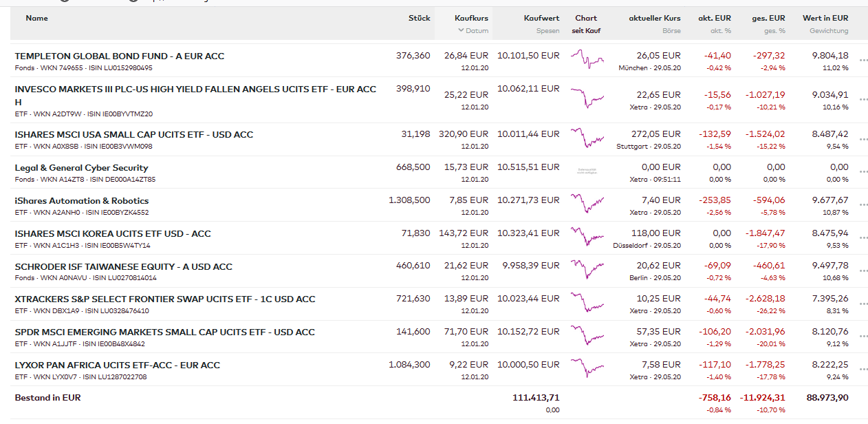Image resolution: width=868 pixels, height=424 pixels.
Task: Open row menu for Legal & General Cyber Security
Action: [x=863, y=173]
